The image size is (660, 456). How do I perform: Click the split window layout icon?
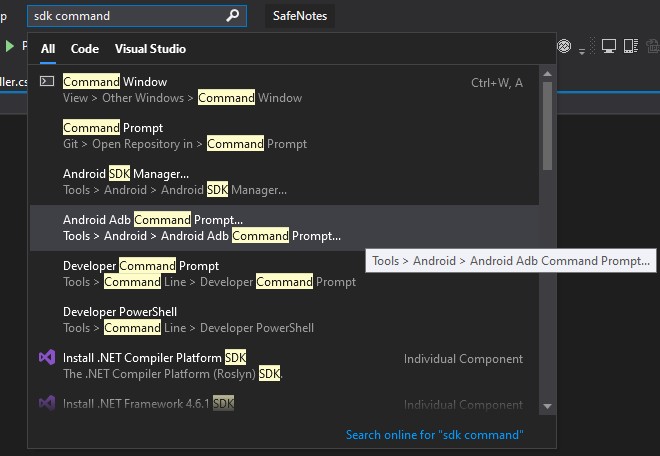pyautogui.click(x=631, y=45)
